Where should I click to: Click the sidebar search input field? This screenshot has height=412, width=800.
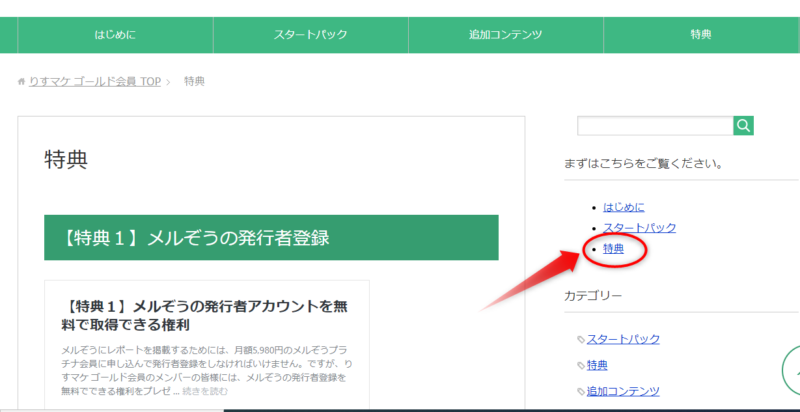coord(656,125)
